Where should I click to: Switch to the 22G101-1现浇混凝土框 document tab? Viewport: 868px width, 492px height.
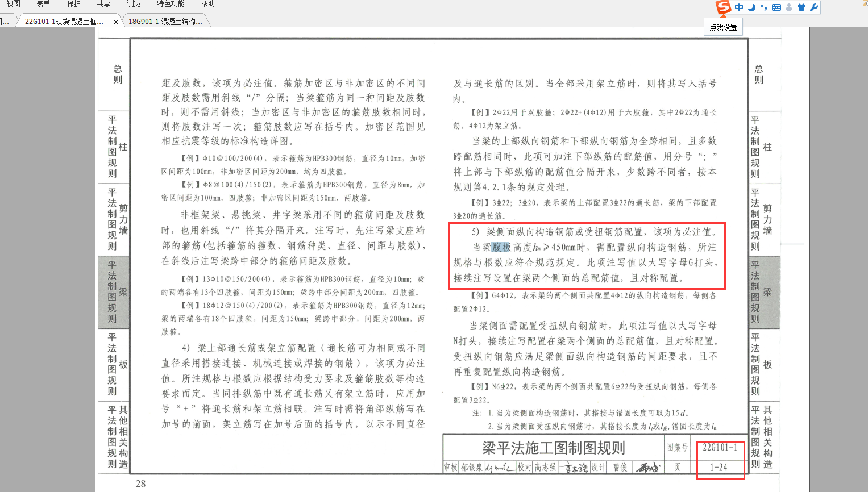pos(64,21)
